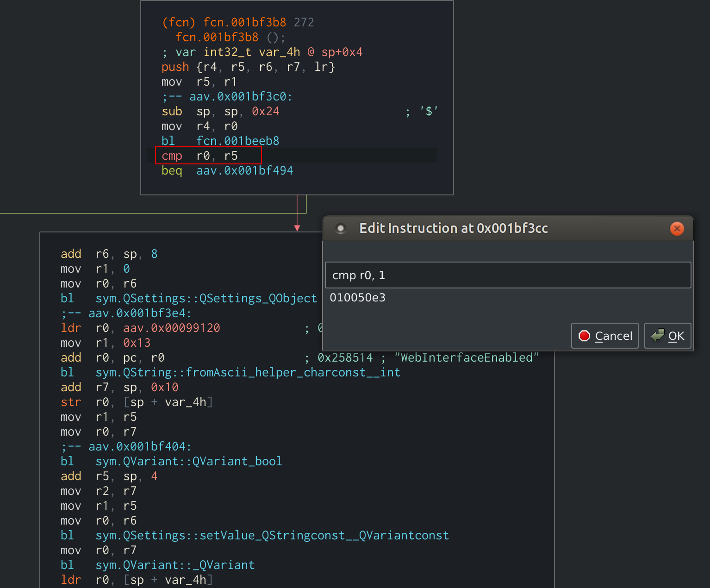The height and width of the screenshot is (588, 710).
Task: Click the sym.QVariant::_QVariant destructor call
Action: pos(175,565)
